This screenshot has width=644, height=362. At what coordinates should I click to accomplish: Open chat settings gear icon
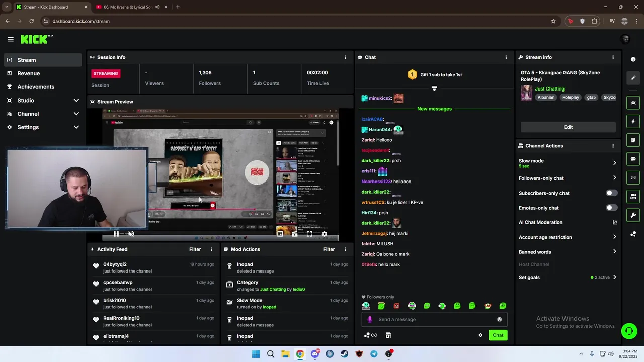[480, 335]
